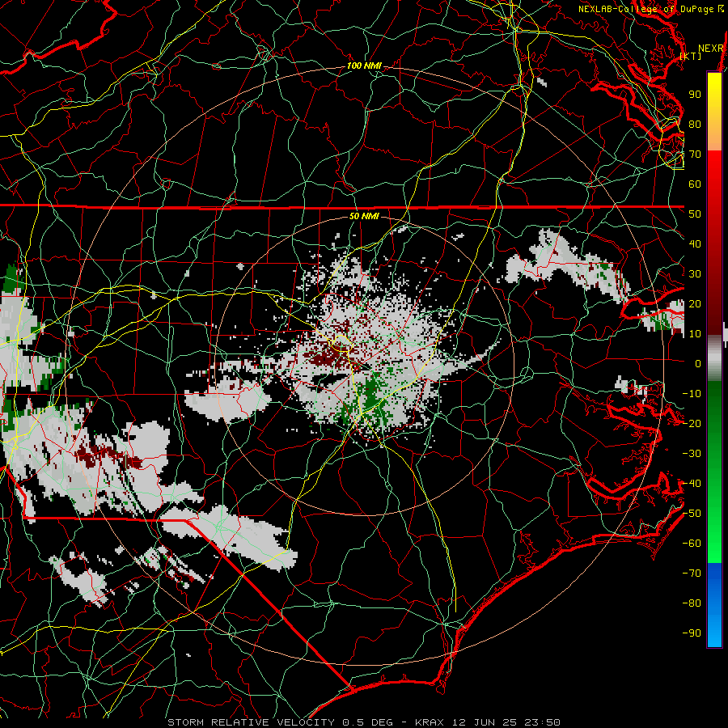Click the [KT] unit label above scale
The height and width of the screenshot is (728, 728).
691,56
